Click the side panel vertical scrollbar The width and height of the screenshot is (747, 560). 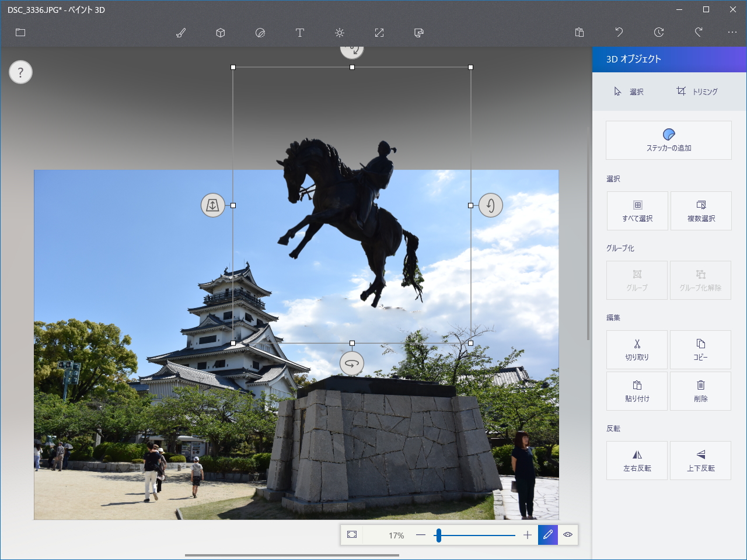tap(588, 233)
